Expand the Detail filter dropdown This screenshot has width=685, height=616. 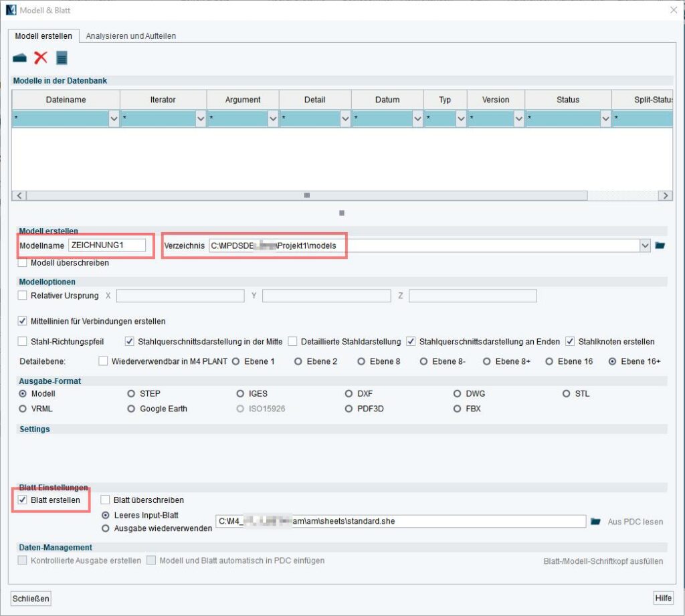(345, 119)
